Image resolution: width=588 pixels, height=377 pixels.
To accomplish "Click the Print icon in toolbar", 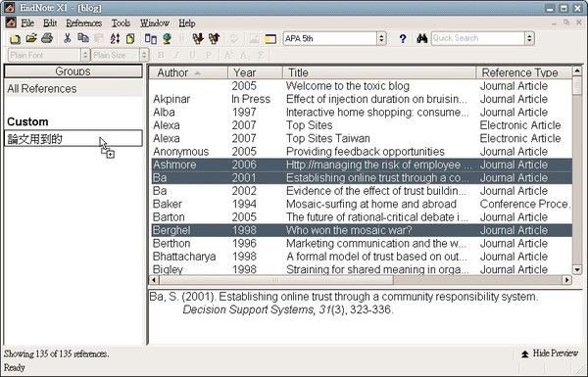I will click(x=47, y=38).
